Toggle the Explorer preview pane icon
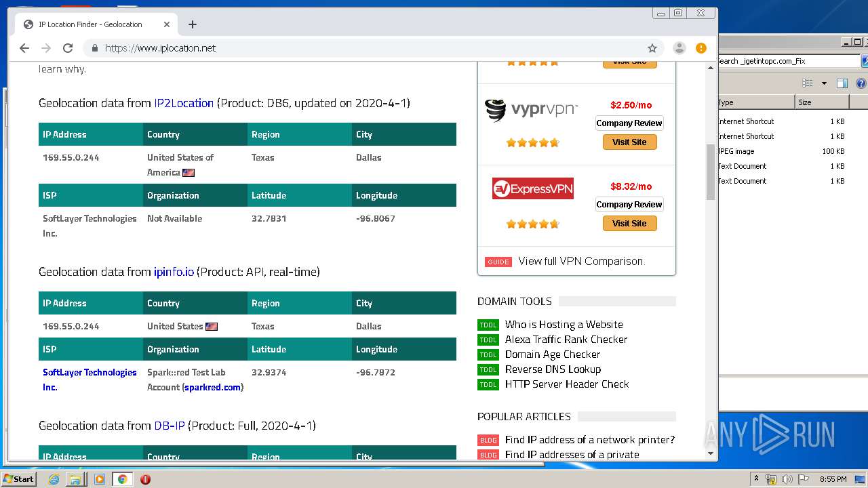Image resolution: width=868 pixels, height=488 pixels. [x=842, y=83]
